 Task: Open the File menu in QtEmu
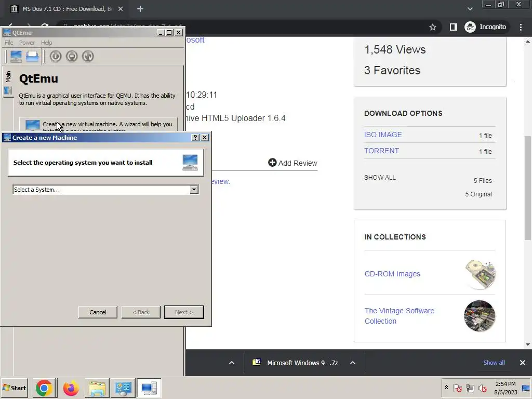9,43
